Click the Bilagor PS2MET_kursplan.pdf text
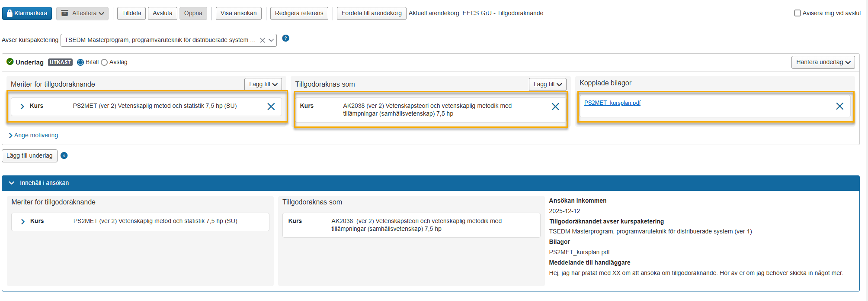The height and width of the screenshot is (301, 868). click(x=579, y=252)
